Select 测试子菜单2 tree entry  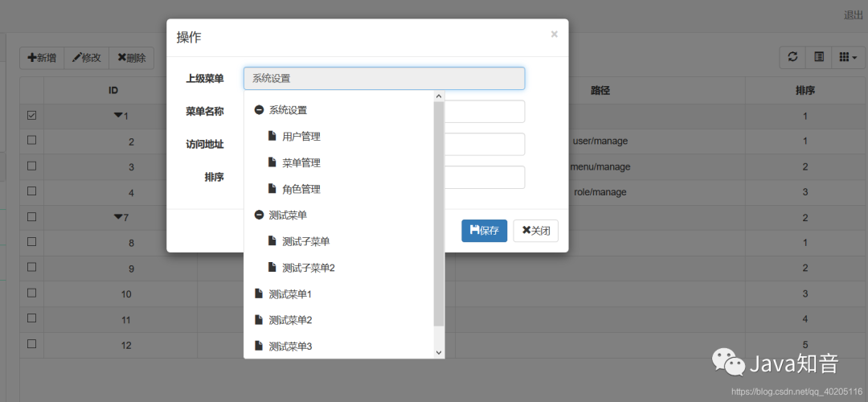pyautogui.click(x=309, y=268)
